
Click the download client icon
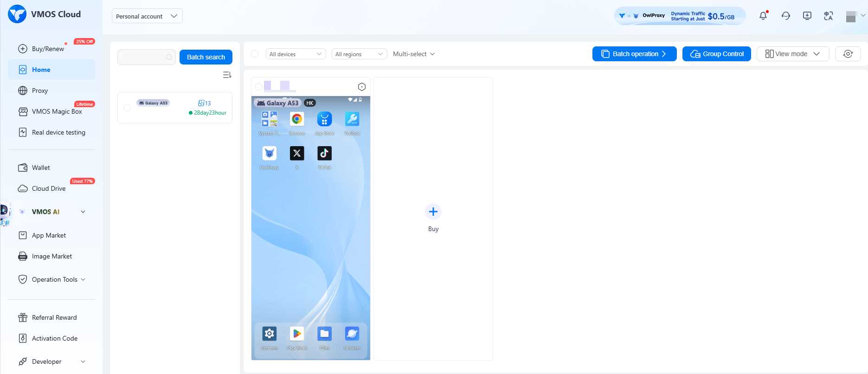click(807, 16)
